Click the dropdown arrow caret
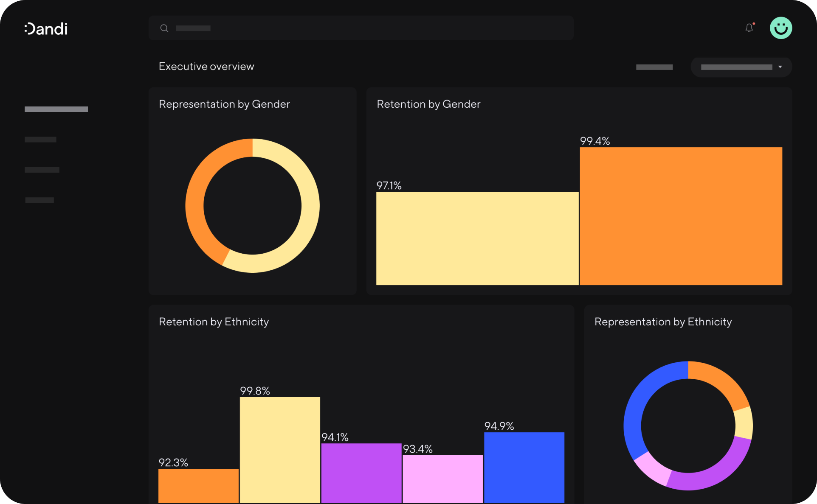 [780, 67]
